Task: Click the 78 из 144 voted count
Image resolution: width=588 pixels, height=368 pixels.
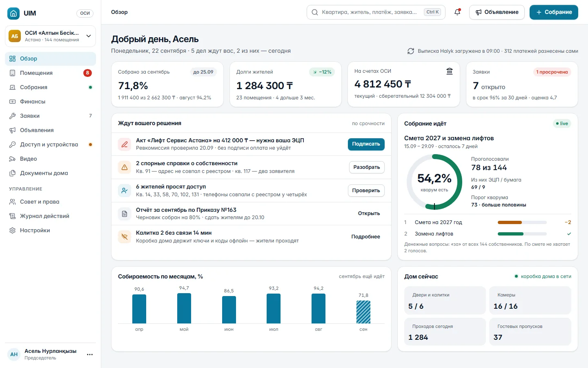Action: tap(489, 168)
